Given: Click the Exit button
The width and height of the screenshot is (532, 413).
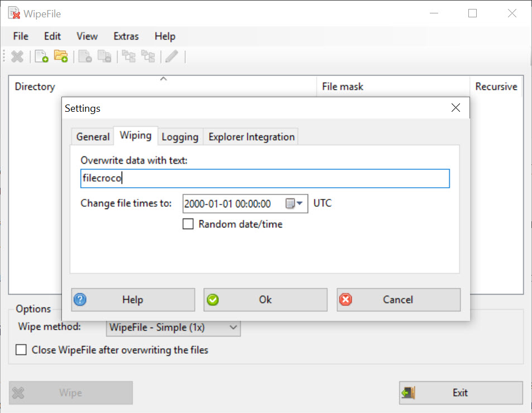Looking at the screenshot, I should pyautogui.click(x=461, y=393).
